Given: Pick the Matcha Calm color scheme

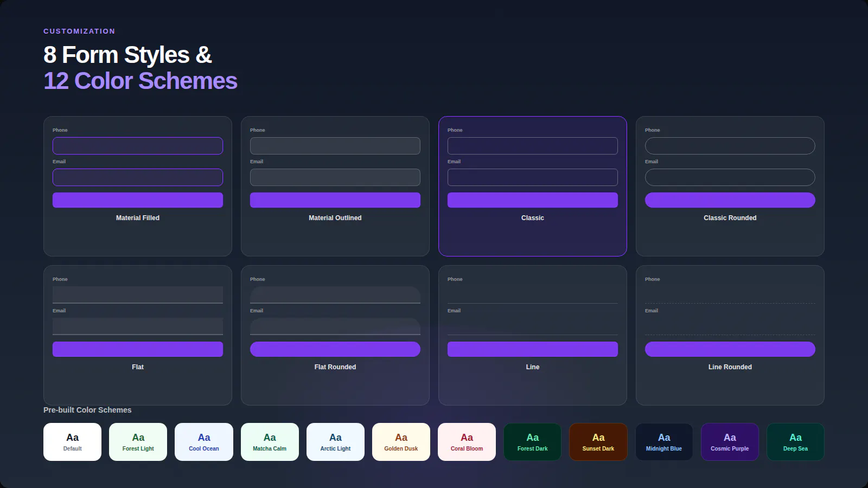Looking at the screenshot, I should point(270,442).
